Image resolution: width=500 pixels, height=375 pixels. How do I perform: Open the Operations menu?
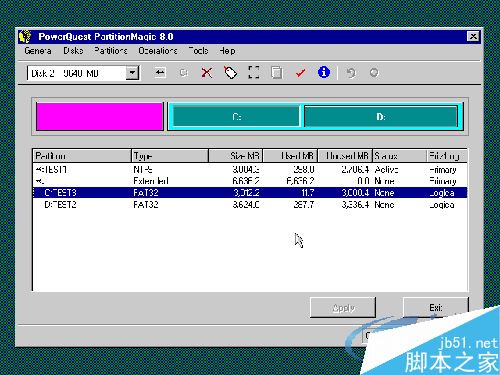158,51
